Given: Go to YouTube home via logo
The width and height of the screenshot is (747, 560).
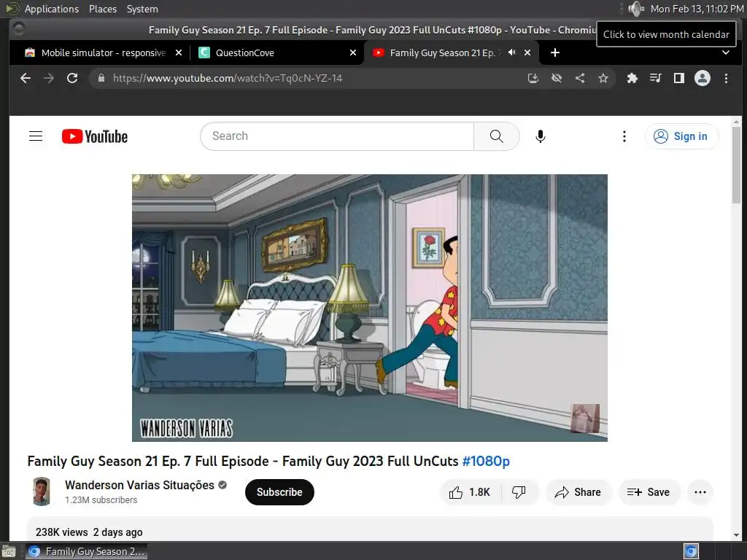Looking at the screenshot, I should coord(95,136).
